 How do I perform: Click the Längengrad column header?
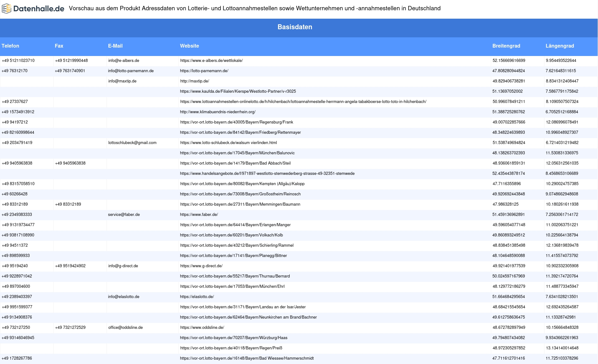[x=560, y=46]
